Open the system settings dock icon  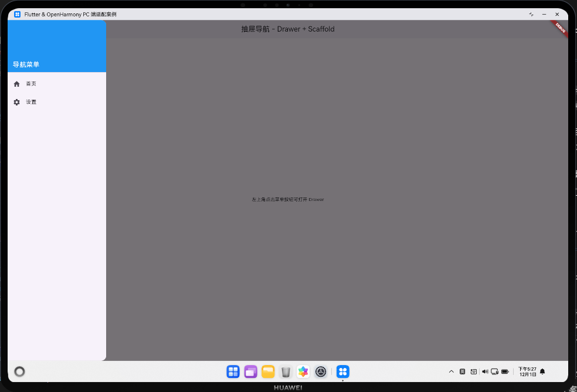[x=321, y=371]
